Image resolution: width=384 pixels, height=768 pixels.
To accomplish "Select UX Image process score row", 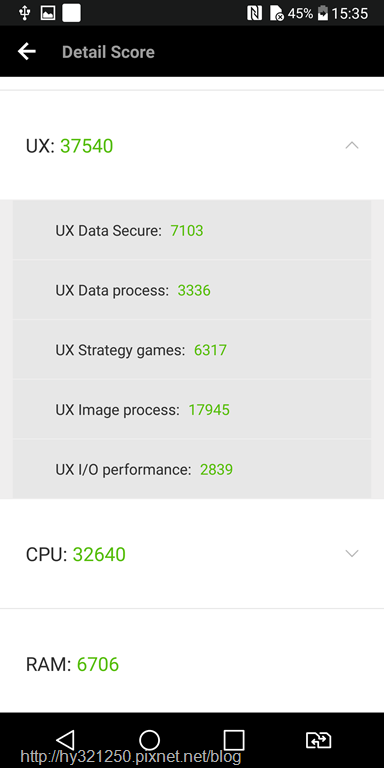I will click(x=192, y=409).
